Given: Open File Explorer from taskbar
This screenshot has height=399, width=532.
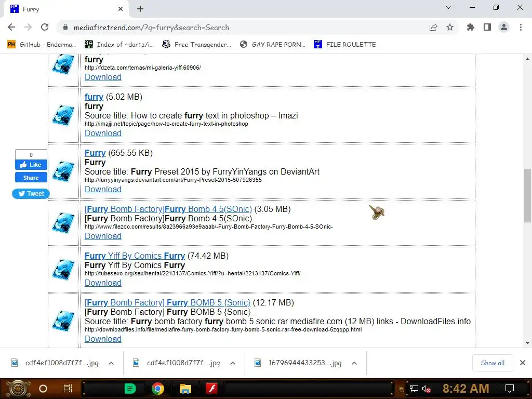Looking at the screenshot, I should 185,389.
